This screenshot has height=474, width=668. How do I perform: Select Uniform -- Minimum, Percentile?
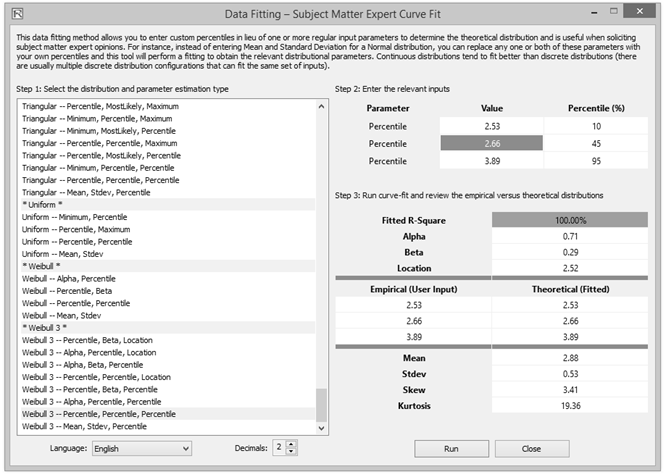click(x=168, y=217)
